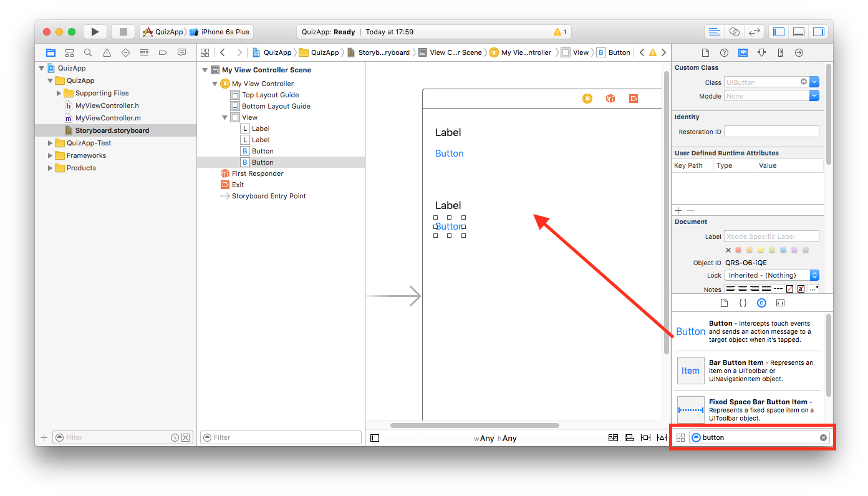Collapse My View Controller Scene
The image size is (868, 496).
(205, 70)
